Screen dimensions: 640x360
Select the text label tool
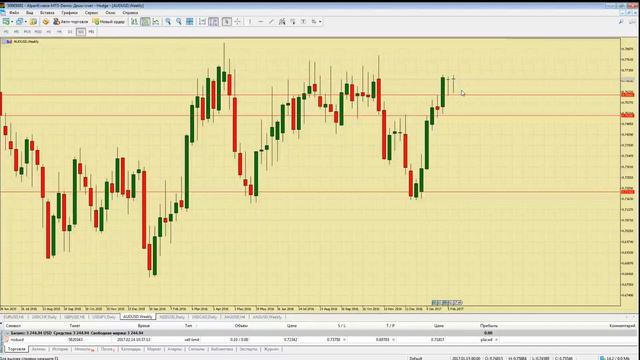point(303,21)
